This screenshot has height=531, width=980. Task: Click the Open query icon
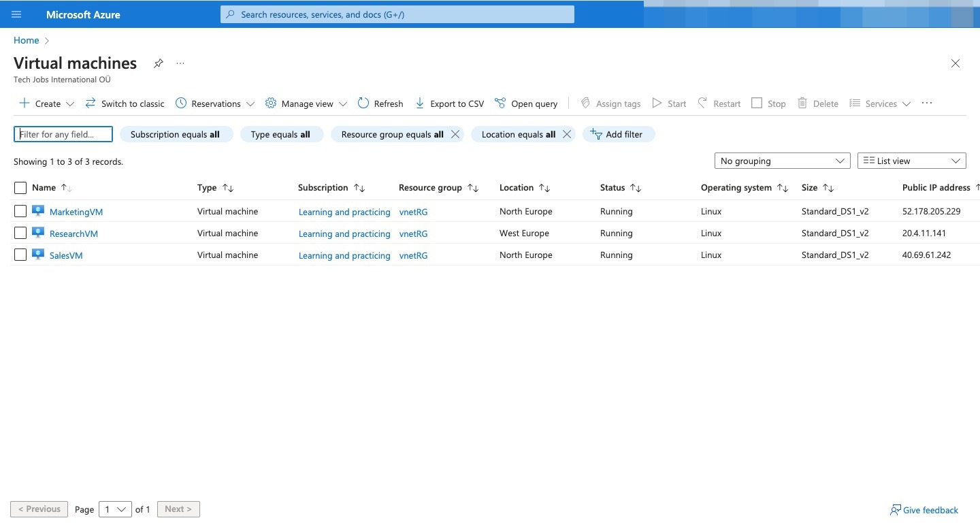pyautogui.click(x=500, y=103)
